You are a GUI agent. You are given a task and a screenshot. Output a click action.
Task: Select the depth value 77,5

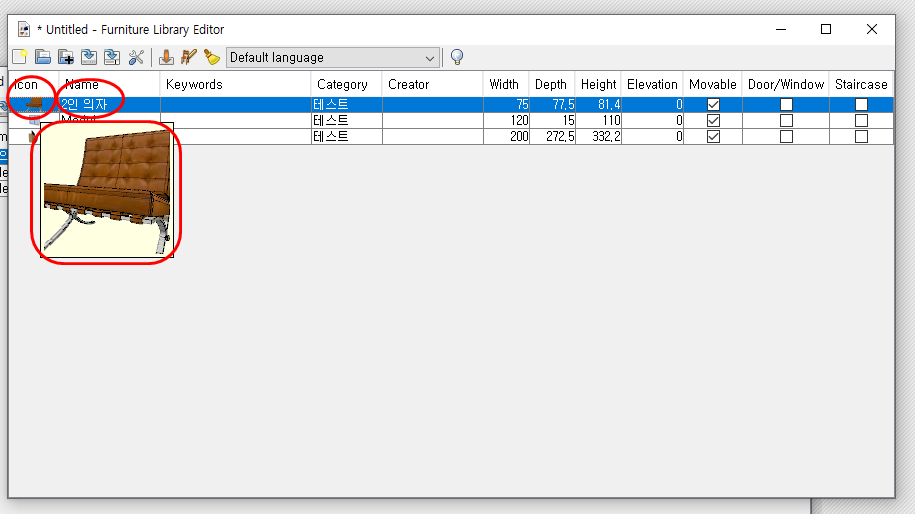(x=552, y=104)
